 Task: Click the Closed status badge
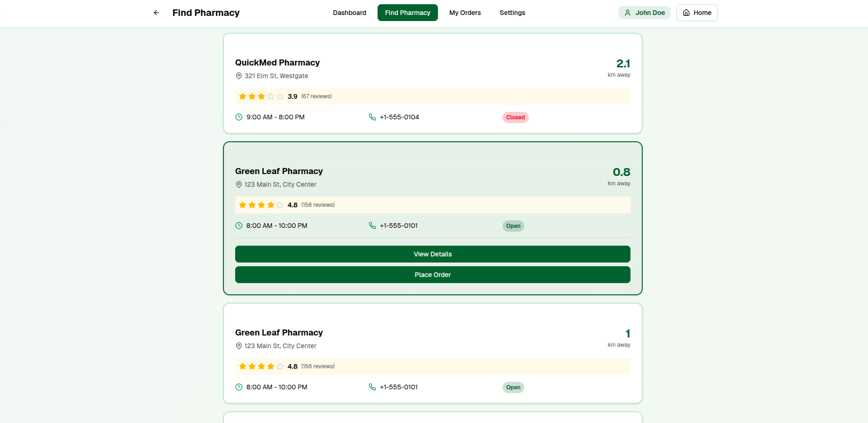tap(515, 117)
